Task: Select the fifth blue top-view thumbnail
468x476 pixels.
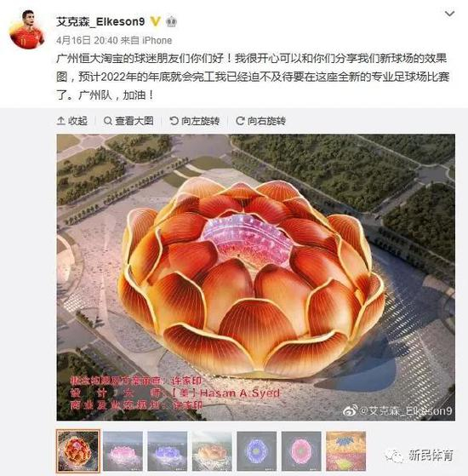Action: (x=257, y=451)
